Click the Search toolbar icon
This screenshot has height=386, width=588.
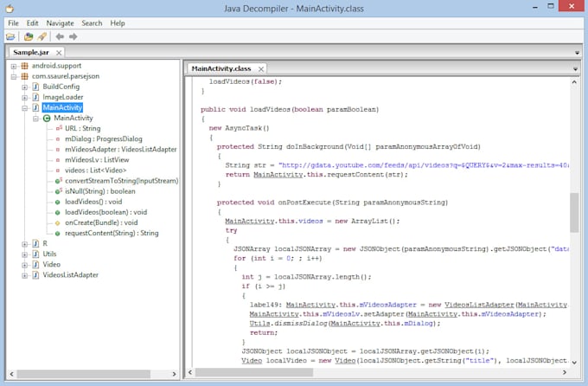[x=42, y=37]
